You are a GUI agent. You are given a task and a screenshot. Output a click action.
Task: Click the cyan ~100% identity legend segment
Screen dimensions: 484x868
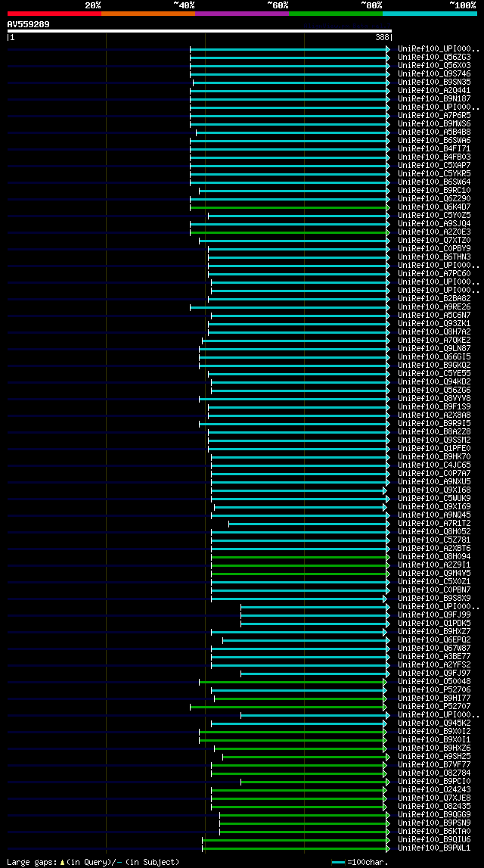[x=430, y=14]
